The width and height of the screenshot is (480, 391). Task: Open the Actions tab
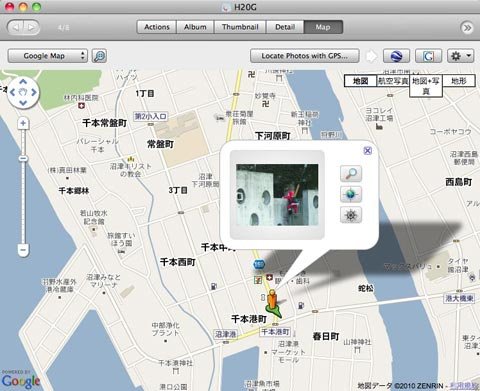tap(157, 27)
